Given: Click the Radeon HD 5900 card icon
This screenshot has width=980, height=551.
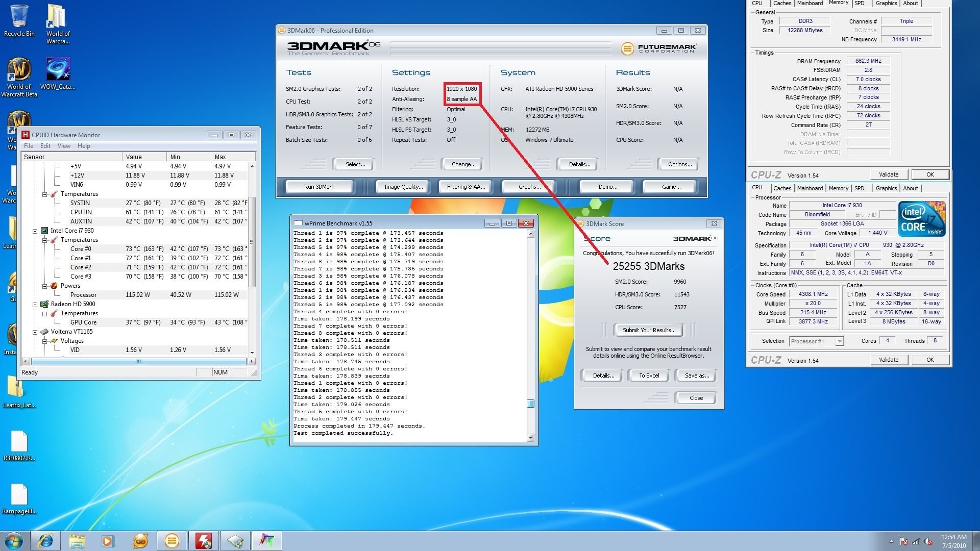Looking at the screenshot, I should 44,304.
